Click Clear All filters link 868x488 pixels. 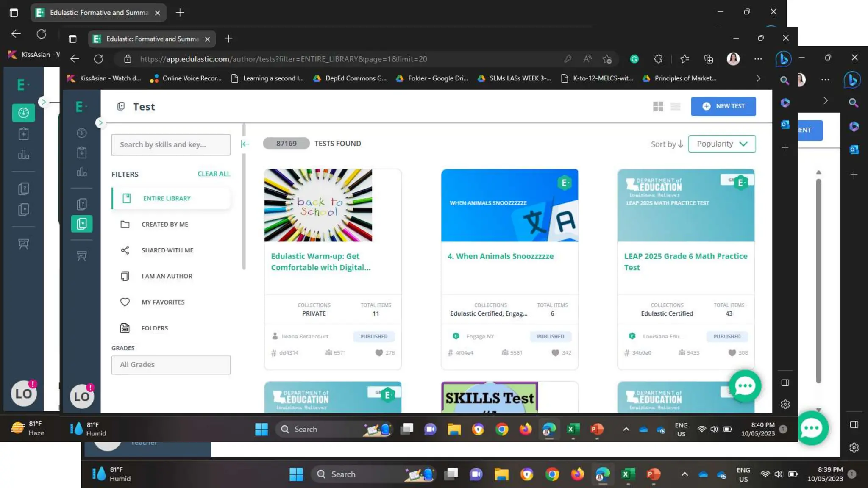[x=214, y=174]
